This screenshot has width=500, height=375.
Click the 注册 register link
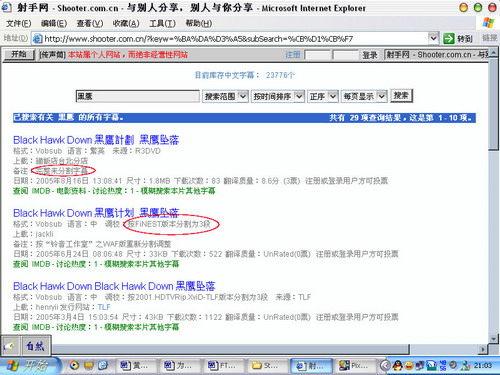coord(293,55)
